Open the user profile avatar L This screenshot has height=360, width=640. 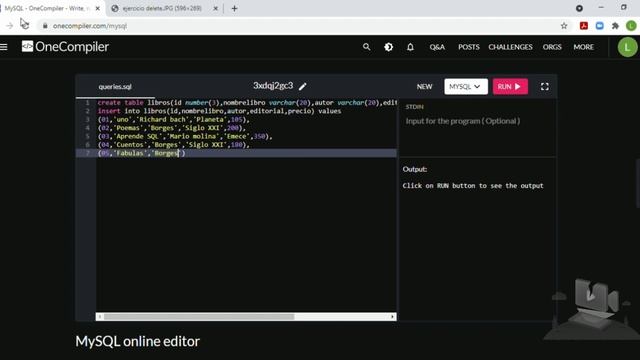(x=627, y=47)
